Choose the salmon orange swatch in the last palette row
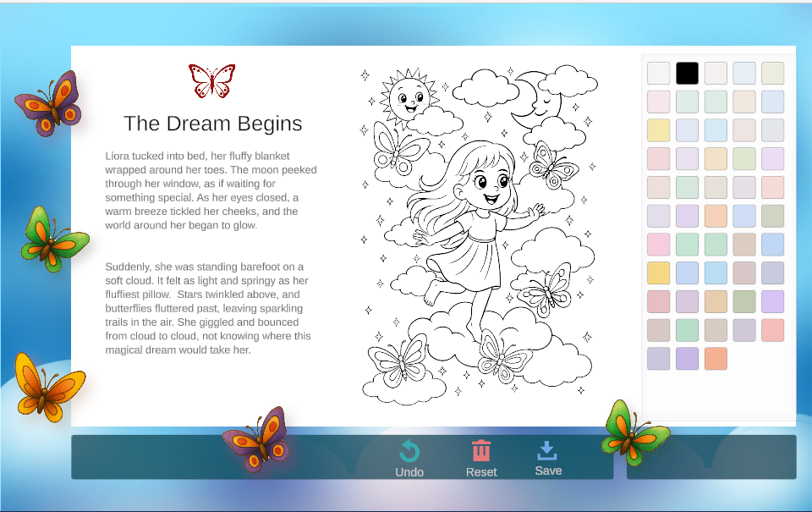This screenshot has height=512, width=812. [716, 359]
